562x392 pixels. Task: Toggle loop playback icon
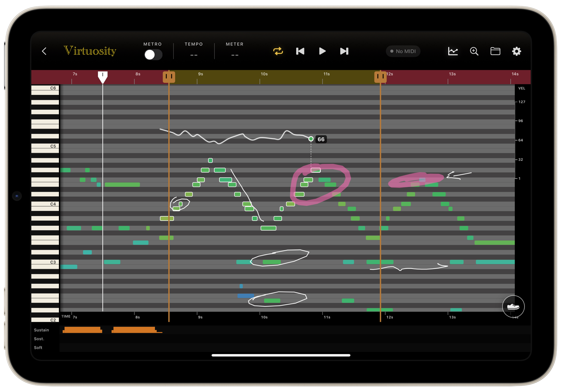[x=278, y=51]
